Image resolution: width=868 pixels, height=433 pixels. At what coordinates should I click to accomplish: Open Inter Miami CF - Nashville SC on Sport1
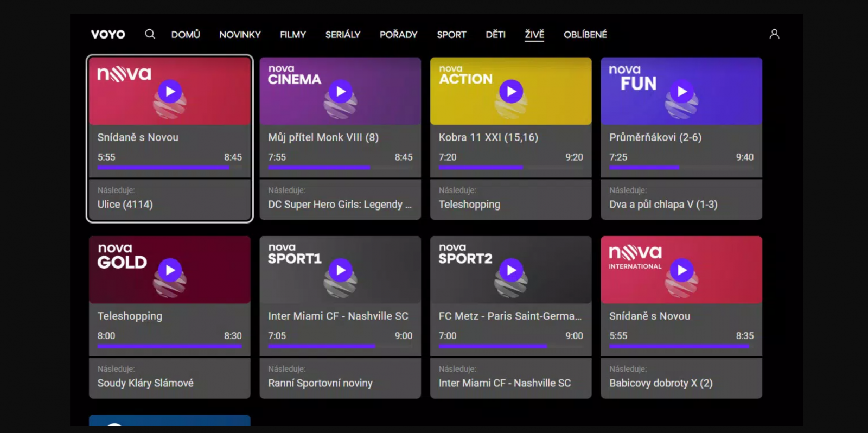(338, 316)
